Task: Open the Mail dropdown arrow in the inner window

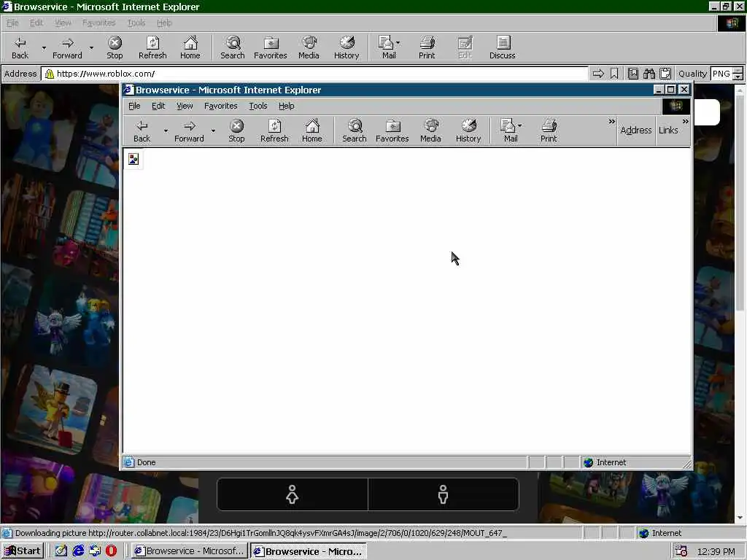Action: point(519,125)
